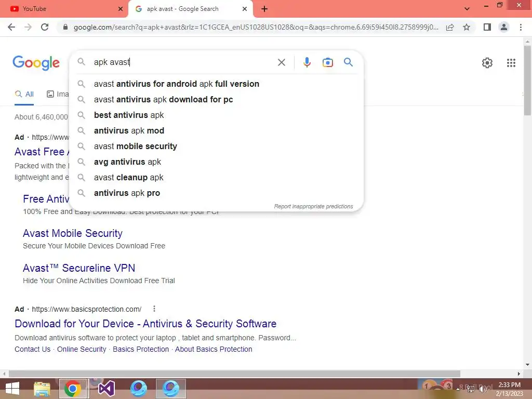
Task: Click the vertical scrollbar thumb
Action: pyautogui.click(x=527, y=80)
